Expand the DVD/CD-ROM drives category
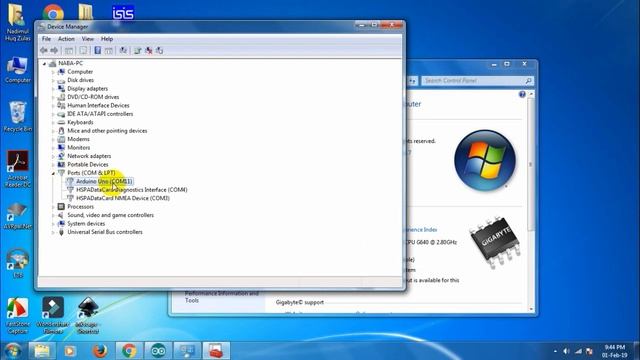The height and width of the screenshot is (360, 640). coord(53,97)
